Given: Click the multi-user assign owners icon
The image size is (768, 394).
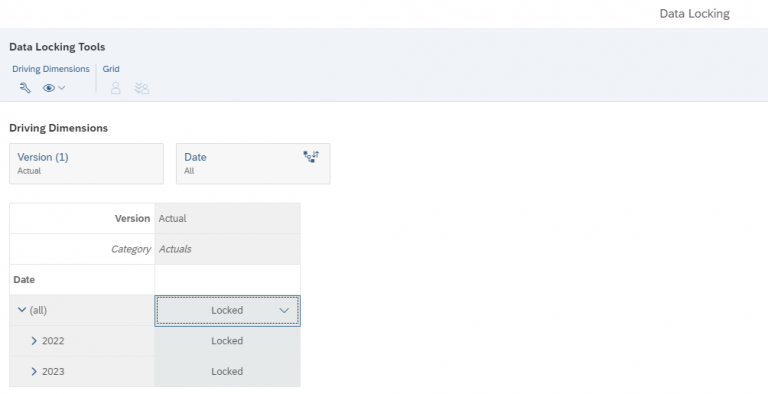Looking at the screenshot, I should click(x=142, y=88).
